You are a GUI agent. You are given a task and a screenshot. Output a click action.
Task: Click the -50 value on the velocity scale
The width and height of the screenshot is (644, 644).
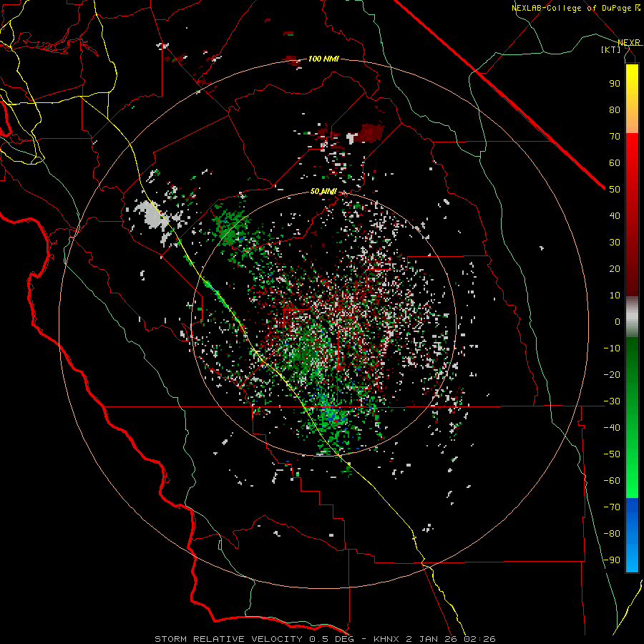click(x=612, y=454)
